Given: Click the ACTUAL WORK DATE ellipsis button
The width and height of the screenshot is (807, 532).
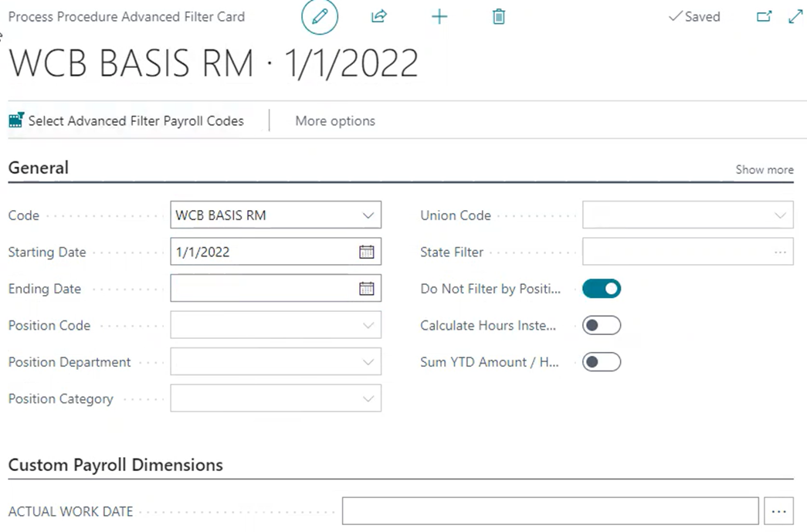Looking at the screenshot, I should click(x=778, y=511).
